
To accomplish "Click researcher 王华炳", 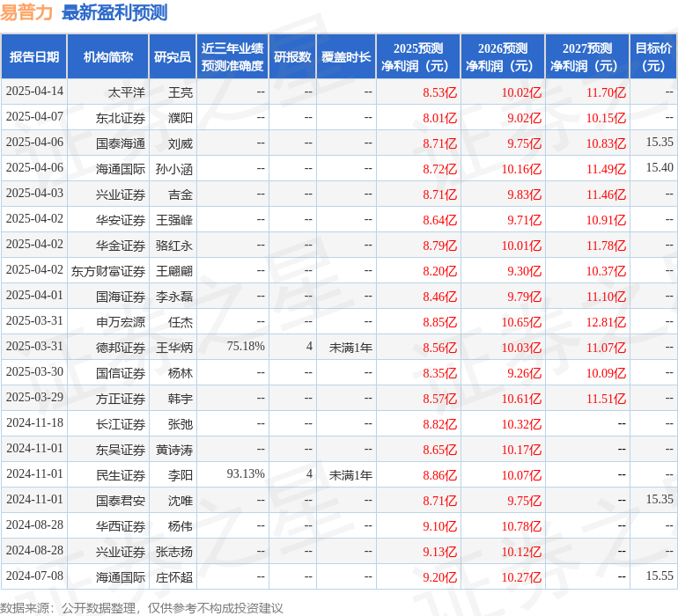I will (174, 348).
